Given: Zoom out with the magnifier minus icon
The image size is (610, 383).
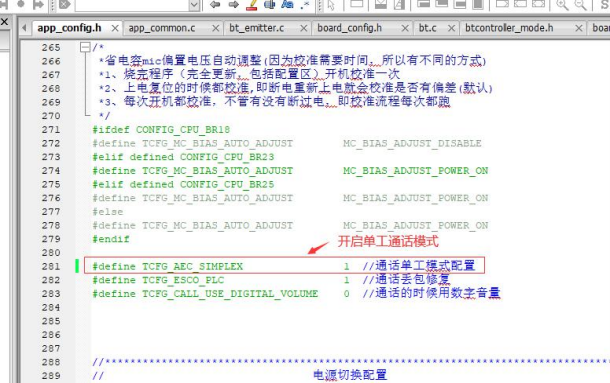Looking at the screenshot, I should (580, 5).
